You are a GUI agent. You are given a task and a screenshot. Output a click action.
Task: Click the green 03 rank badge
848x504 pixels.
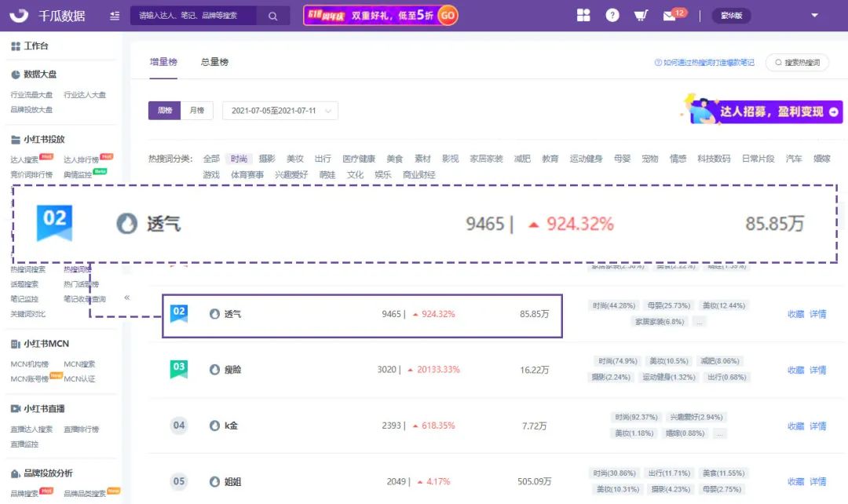pos(179,369)
